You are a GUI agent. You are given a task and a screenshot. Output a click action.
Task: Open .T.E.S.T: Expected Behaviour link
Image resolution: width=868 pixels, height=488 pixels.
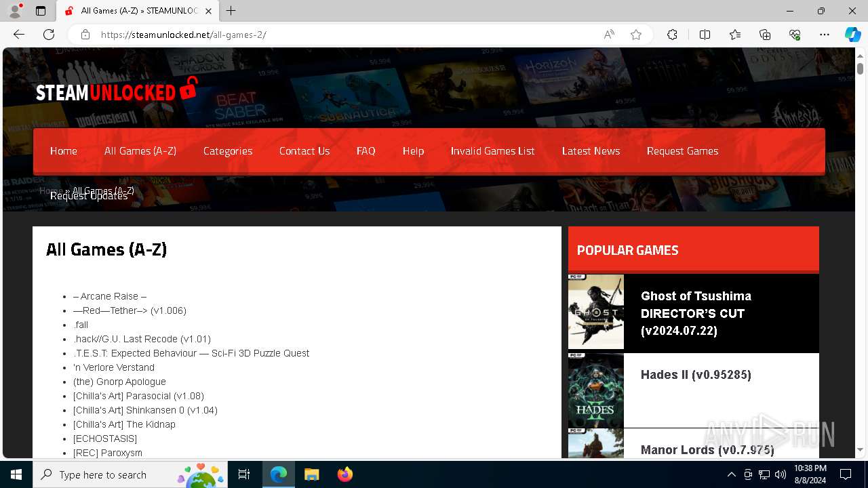click(191, 353)
